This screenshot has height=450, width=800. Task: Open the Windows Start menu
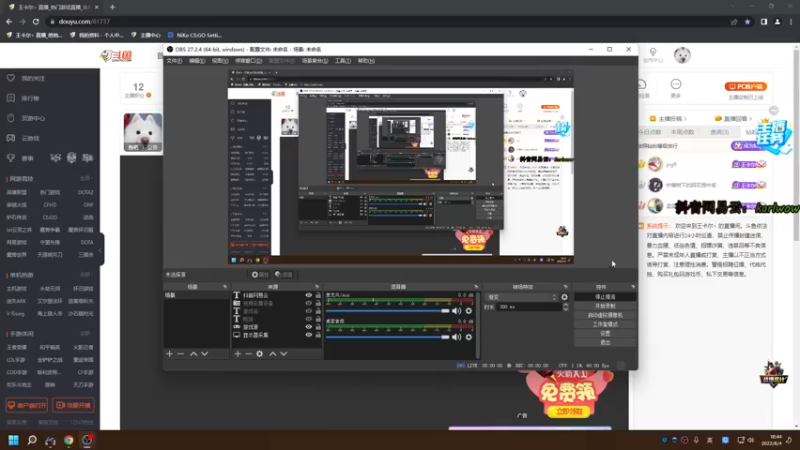coord(13,440)
